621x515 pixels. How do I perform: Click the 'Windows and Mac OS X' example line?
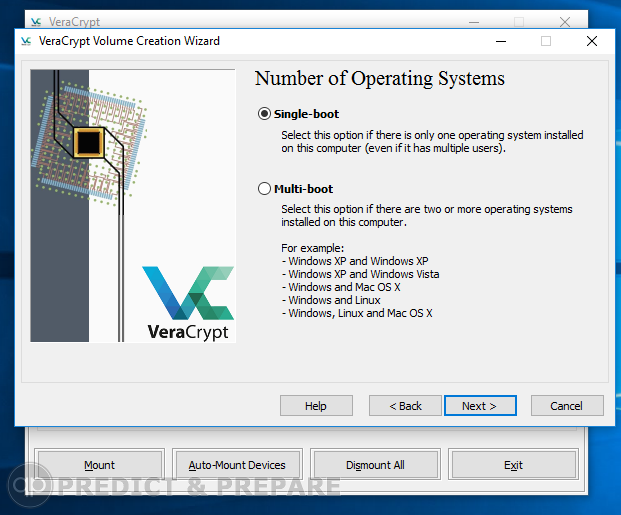click(341, 287)
